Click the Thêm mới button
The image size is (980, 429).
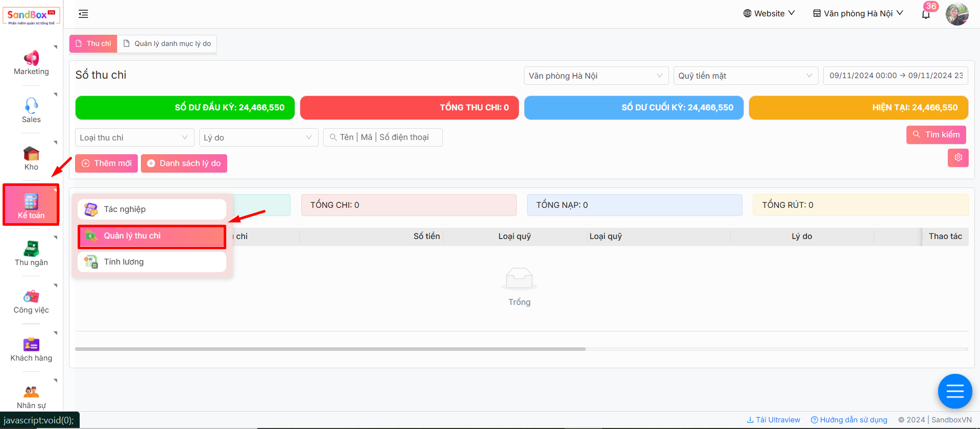point(107,163)
